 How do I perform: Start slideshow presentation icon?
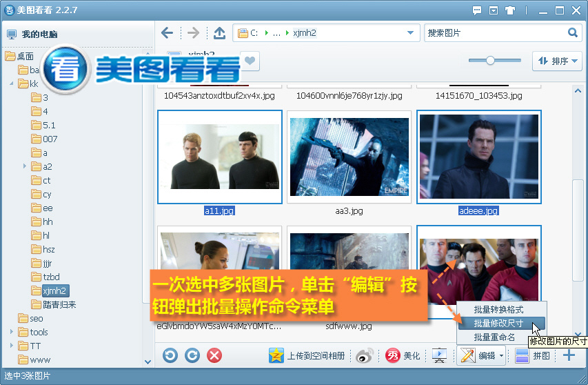click(439, 355)
